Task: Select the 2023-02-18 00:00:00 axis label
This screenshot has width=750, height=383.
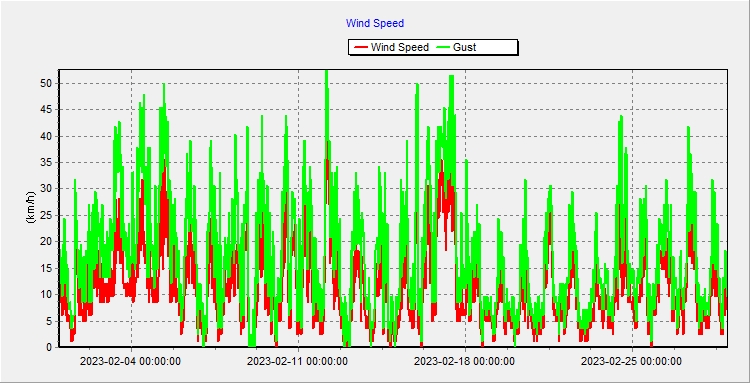Action: 464,361
